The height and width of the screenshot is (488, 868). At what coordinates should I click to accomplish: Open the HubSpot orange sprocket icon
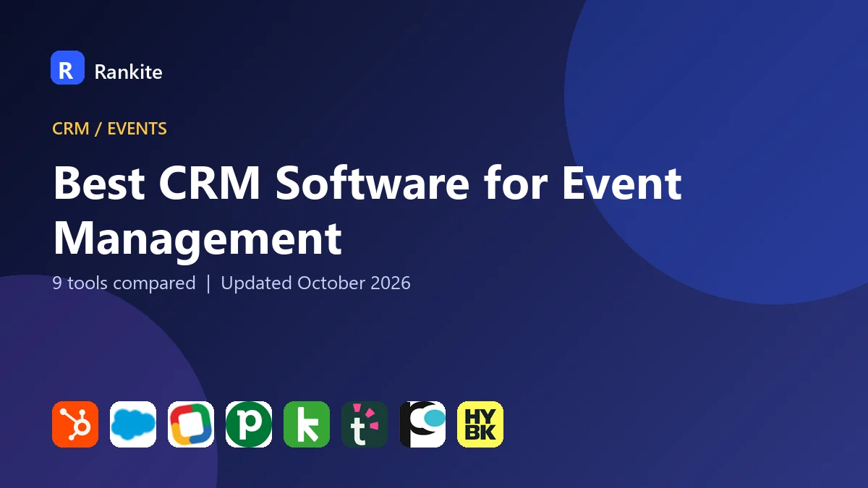coord(75,424)
